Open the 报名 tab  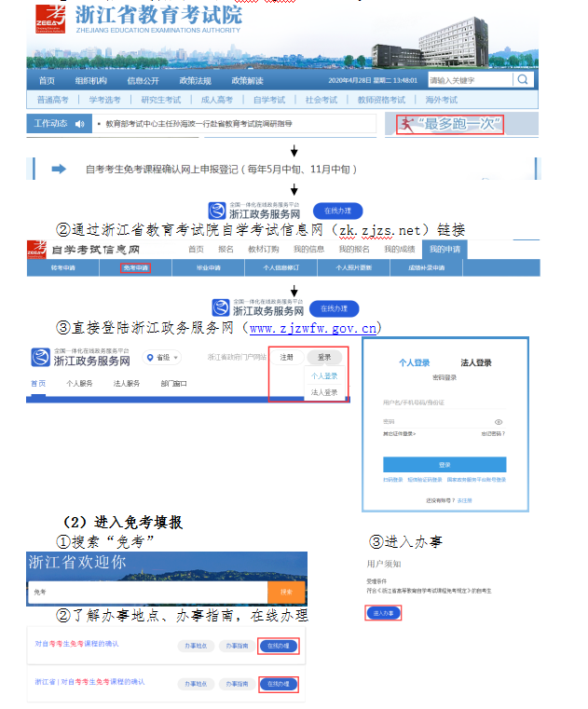pos(226,249)
